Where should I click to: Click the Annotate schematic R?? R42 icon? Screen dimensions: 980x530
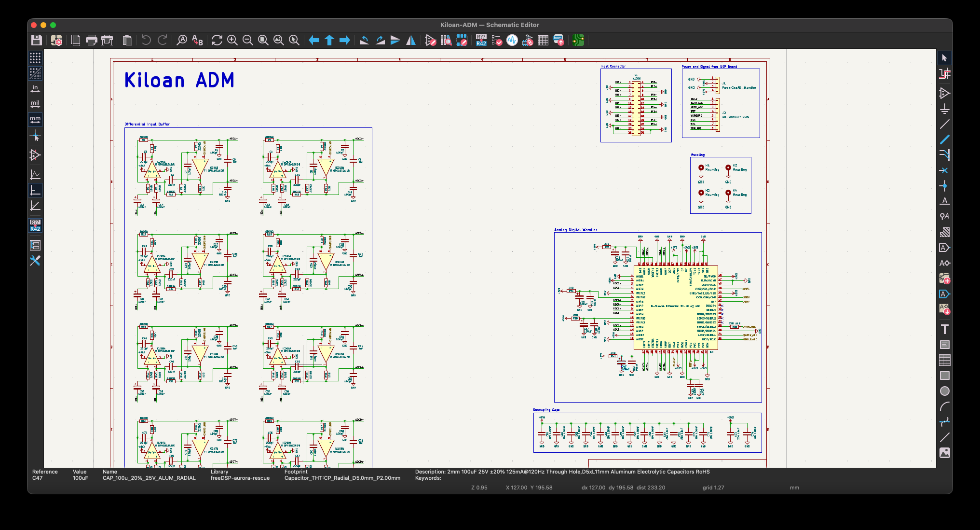coord(481,41)
